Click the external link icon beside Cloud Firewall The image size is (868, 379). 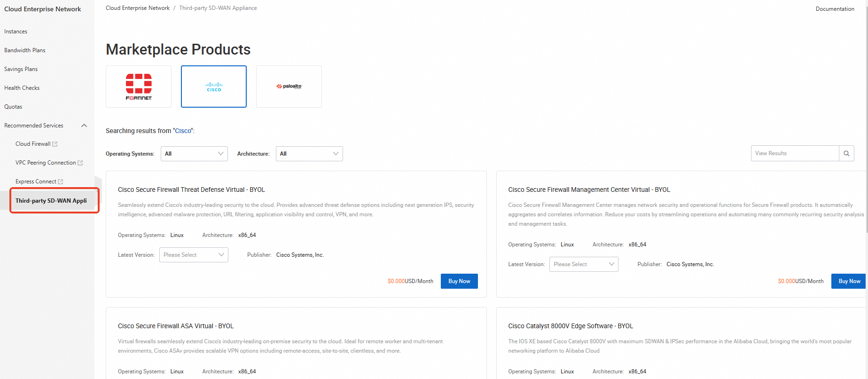(55, 144)
